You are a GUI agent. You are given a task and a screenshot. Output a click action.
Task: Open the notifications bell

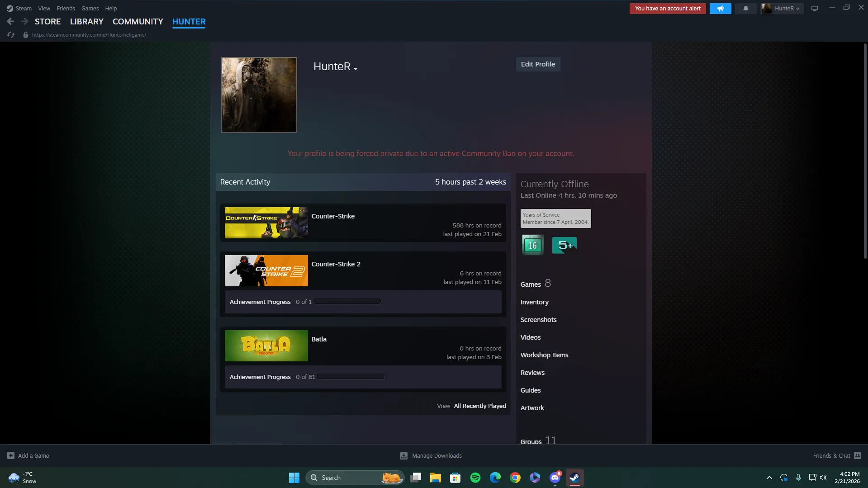745,8
